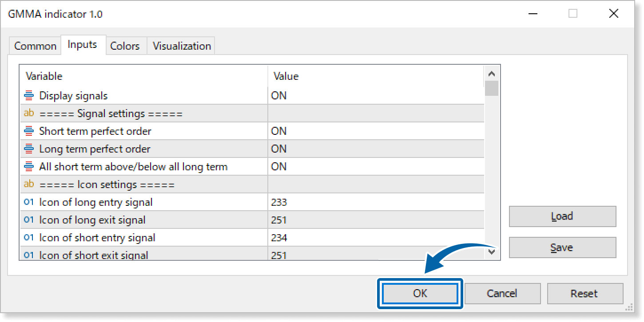Select the ===== Signal settings ===== label
This screenshot has width=644, height=322.
click(111, 114)
